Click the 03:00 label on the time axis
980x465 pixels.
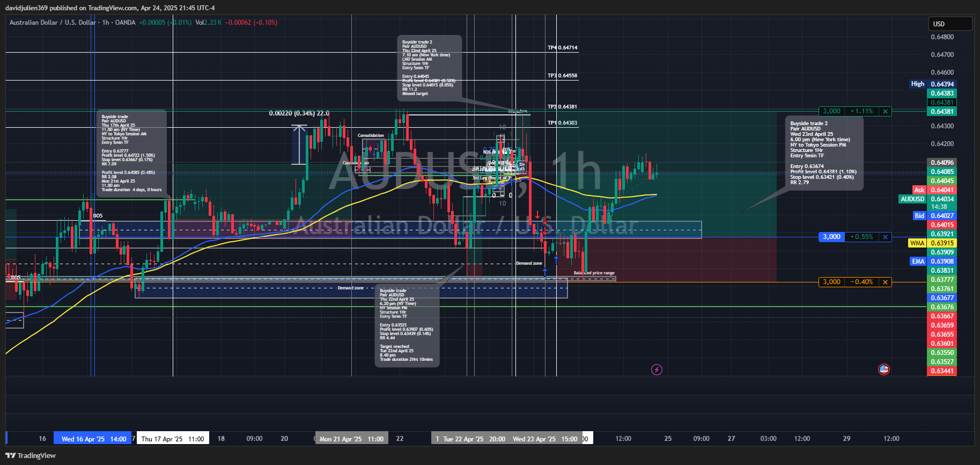coord(769,439)
